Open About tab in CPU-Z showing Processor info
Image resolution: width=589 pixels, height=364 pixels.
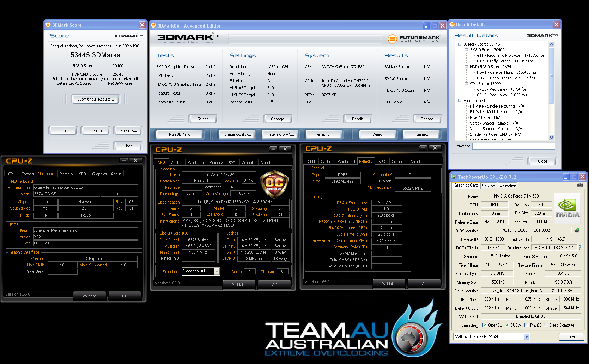tap(265, 163)
